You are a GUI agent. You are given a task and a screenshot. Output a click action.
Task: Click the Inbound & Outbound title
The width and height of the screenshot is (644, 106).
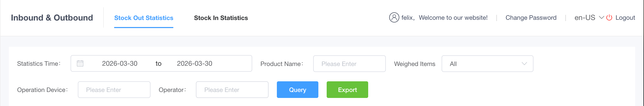(x=52, y=18)
